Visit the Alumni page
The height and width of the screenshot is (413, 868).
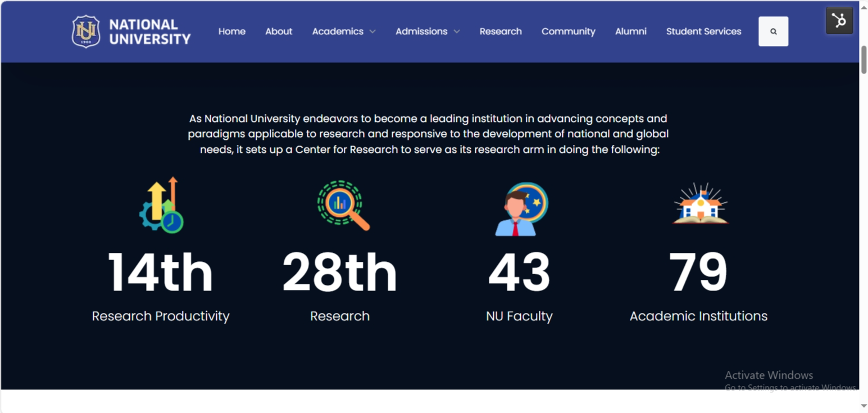coord(630,31)
